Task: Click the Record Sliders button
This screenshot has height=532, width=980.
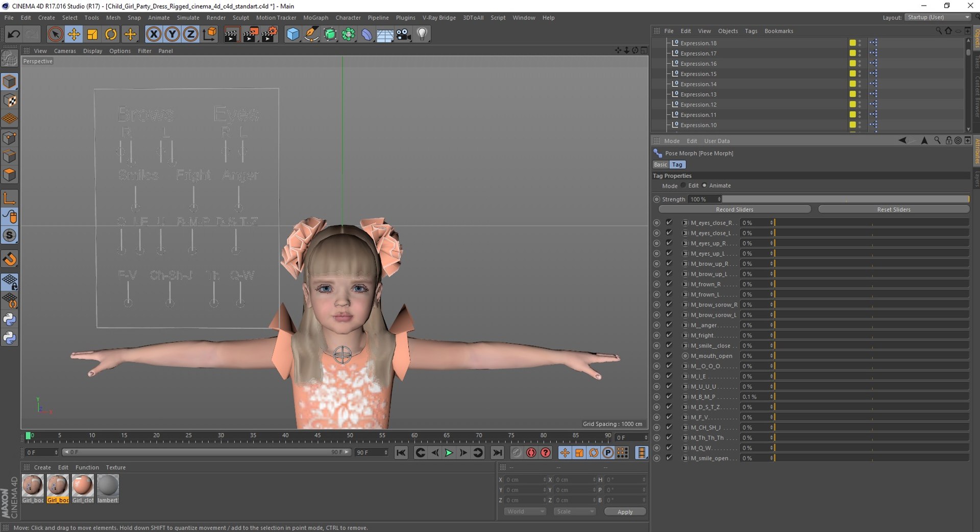Action: tap(734, 210)
